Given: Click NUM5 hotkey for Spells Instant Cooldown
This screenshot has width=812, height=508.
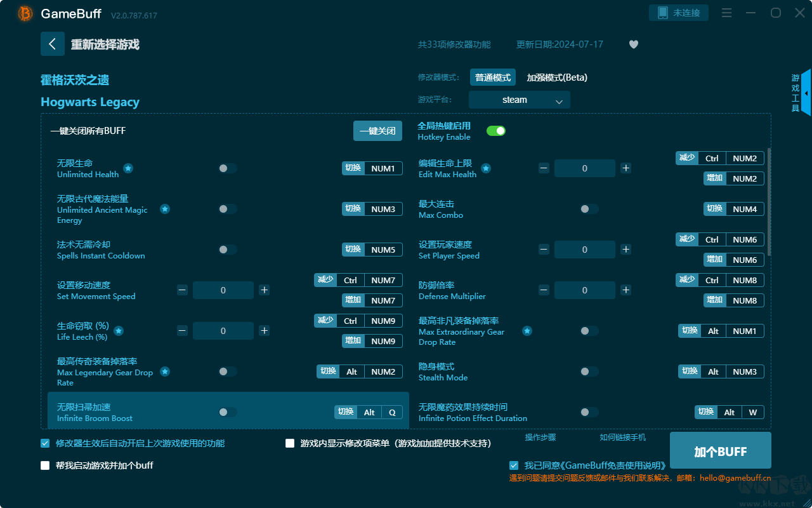Looking at the screenshot, I should click(x=372, y=250).
